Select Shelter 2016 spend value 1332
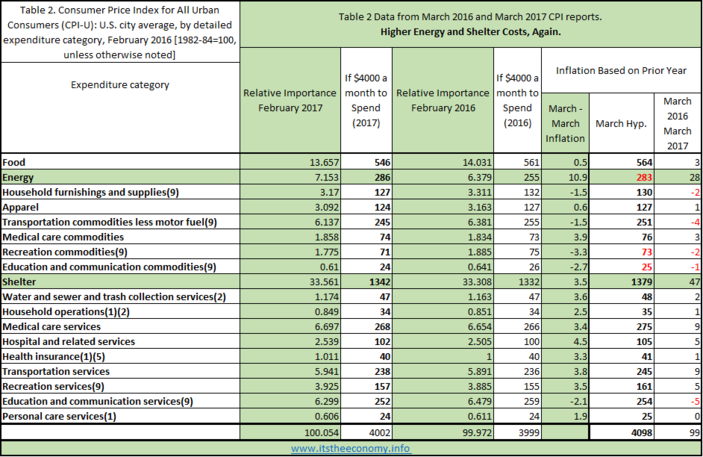 point(529,282)
